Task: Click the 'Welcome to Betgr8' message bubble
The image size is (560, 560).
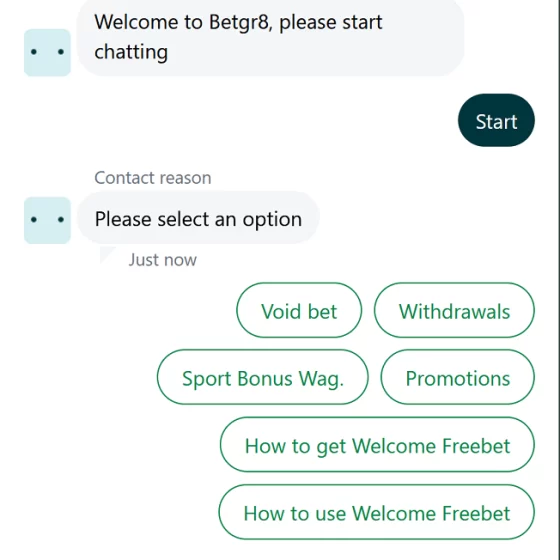Action: 270,38
